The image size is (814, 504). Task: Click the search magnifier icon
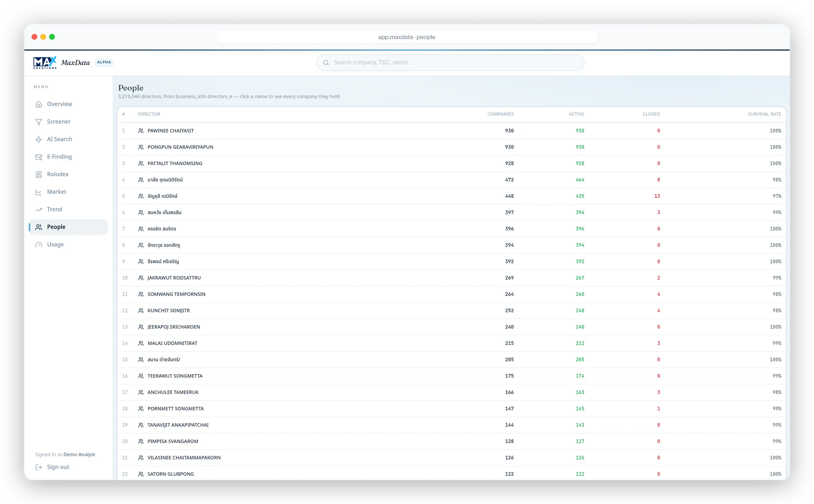tap(326, 62)
